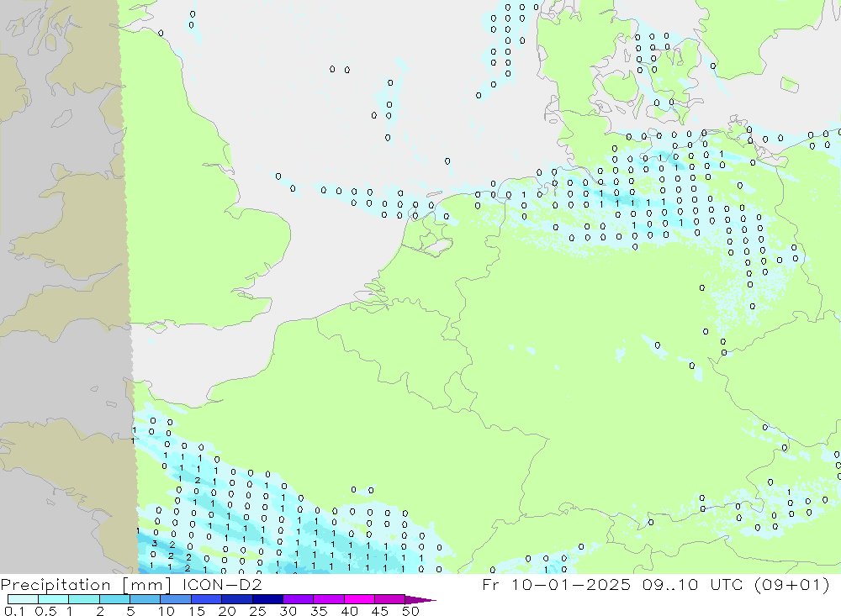
Task: Click the '10' legend scale value
Action: (167, 611)
